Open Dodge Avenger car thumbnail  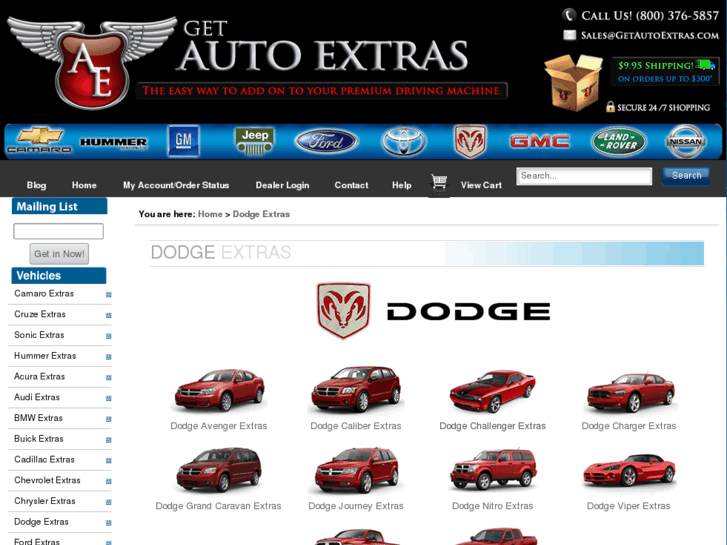point(219,390)
